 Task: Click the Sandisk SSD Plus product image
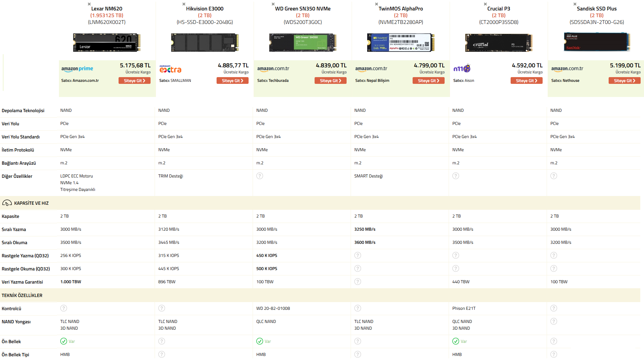597,42
